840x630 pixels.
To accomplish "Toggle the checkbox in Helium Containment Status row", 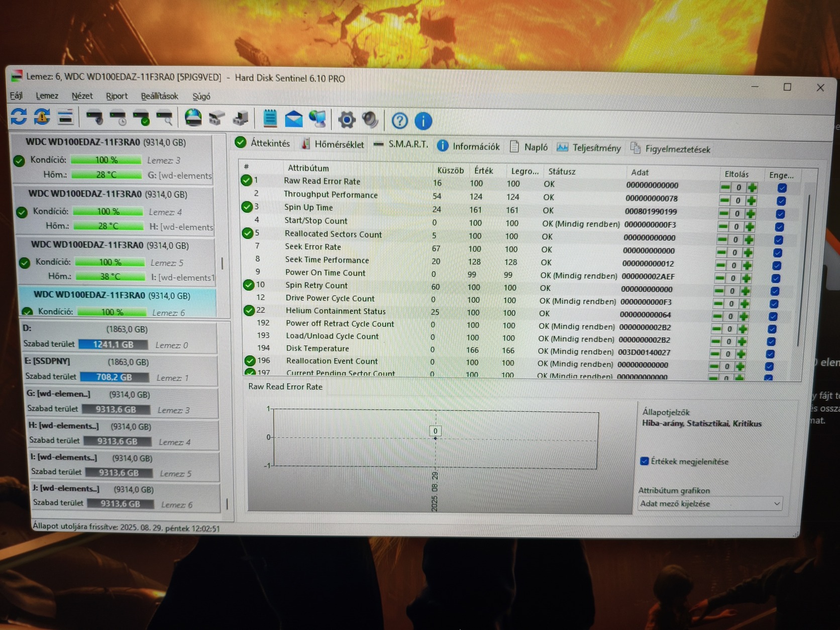I will click(x=773, y=317).
